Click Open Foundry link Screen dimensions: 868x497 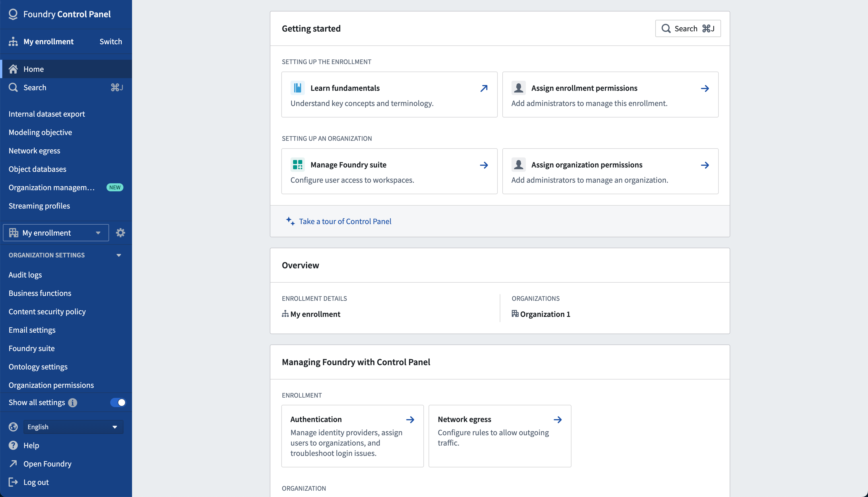[47, 464]
